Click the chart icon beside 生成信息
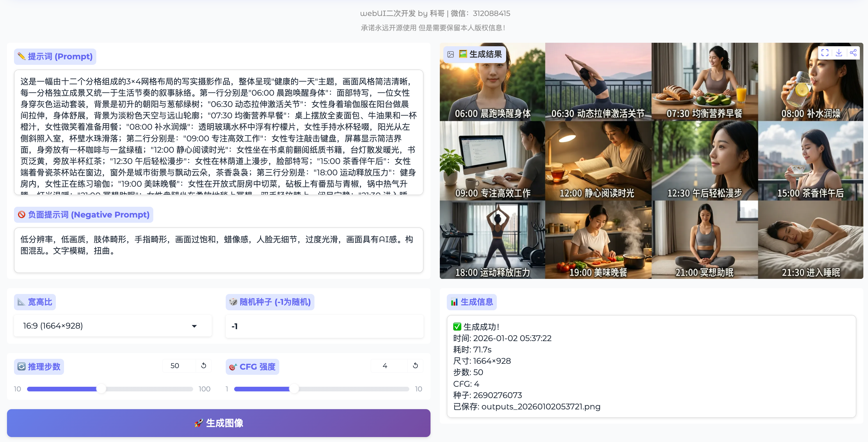The width and height of the screenshot is (868, 442). (454, 302)
